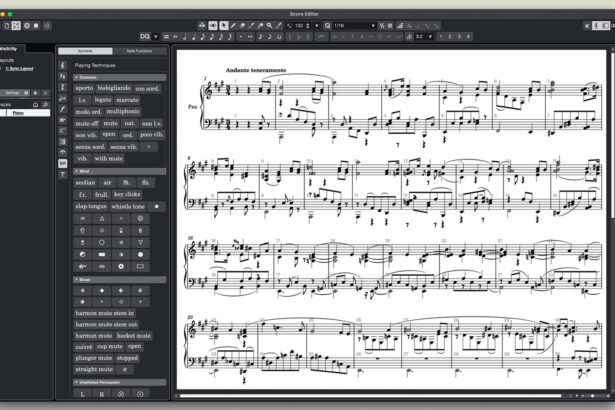Viewport: 615px width, 410px height.
Task: Insert the with mute technique
Action: point(109,159)
